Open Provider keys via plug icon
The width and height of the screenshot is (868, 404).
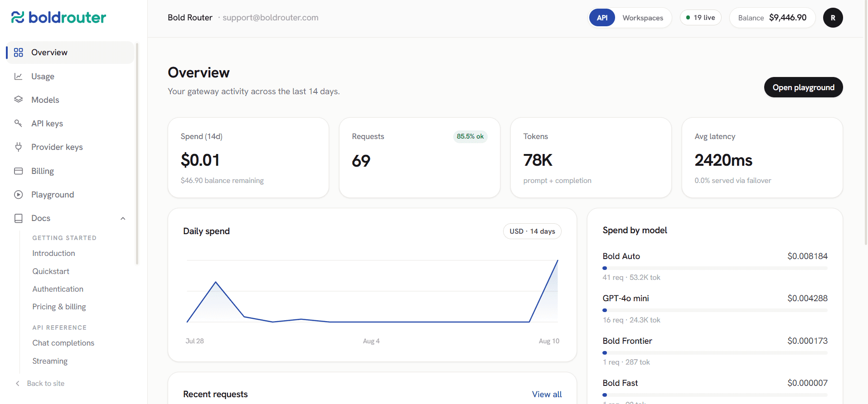18,147
